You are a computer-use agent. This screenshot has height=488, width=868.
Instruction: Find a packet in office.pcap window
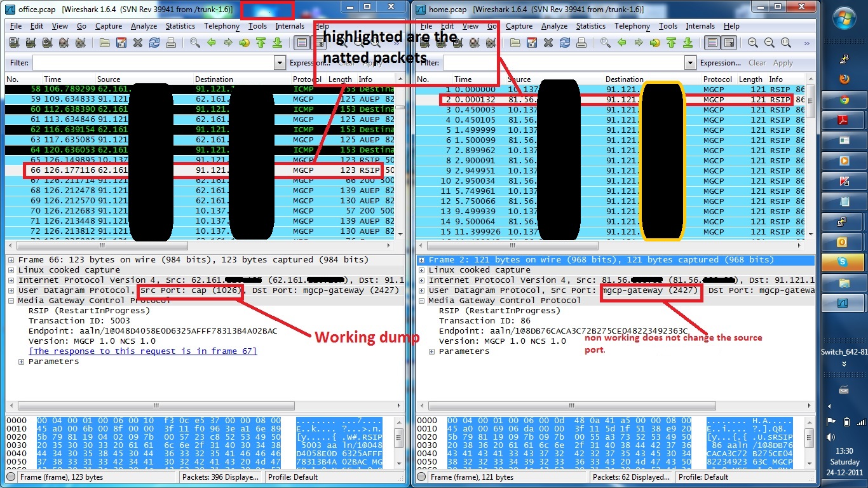point(194,43)
